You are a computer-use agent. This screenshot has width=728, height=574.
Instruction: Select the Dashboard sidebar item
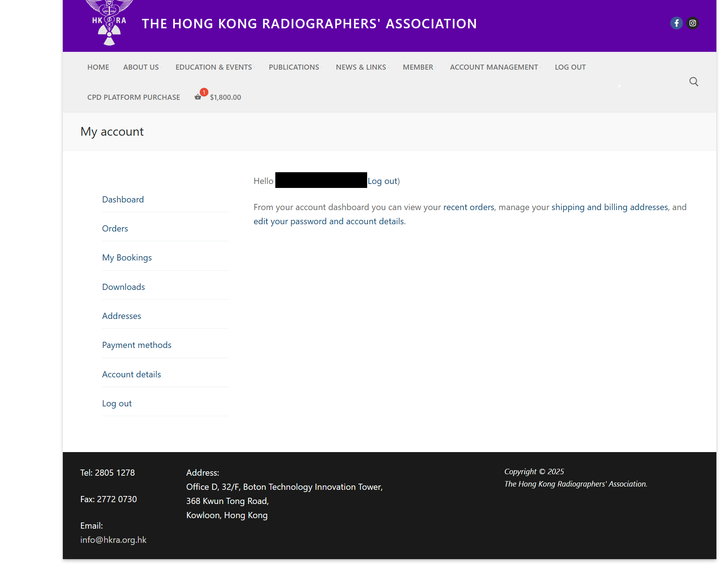(x=123, y=199)
